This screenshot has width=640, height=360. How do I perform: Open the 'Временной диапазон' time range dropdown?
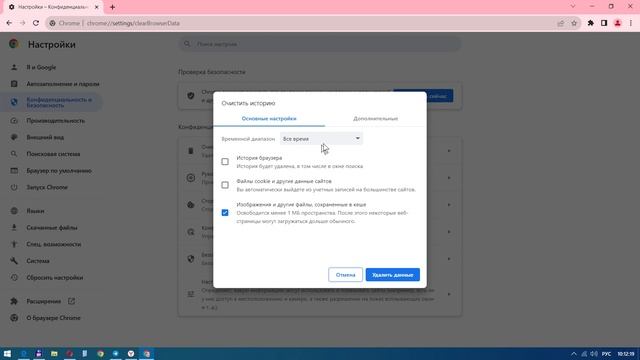click(321, 139)
